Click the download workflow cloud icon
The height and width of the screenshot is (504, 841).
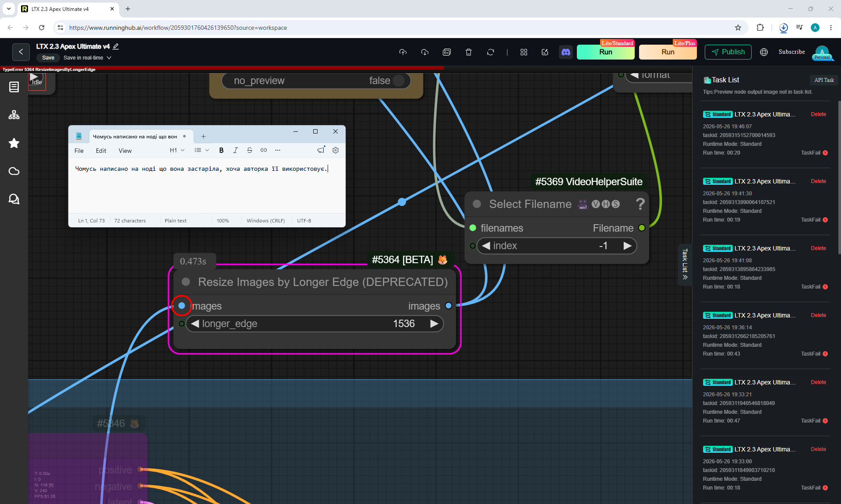pos(425,52)
